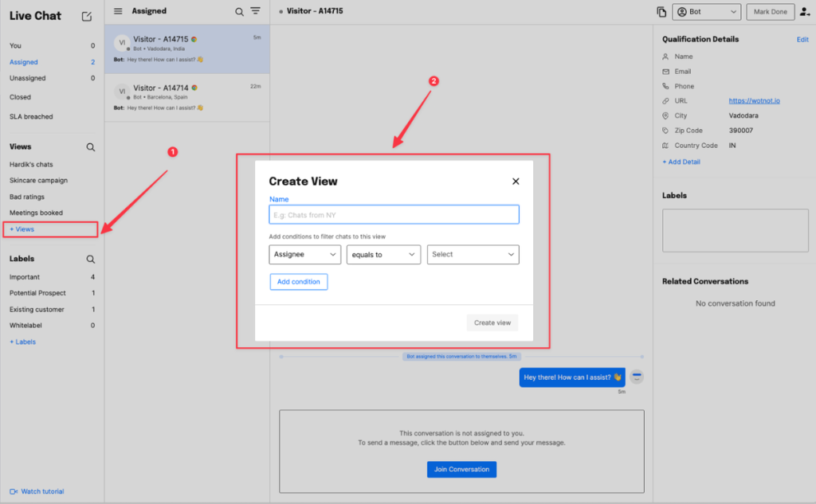Expand the Assignee condition dropdown
Screen dimensions: 816x504
click(305, 255)
